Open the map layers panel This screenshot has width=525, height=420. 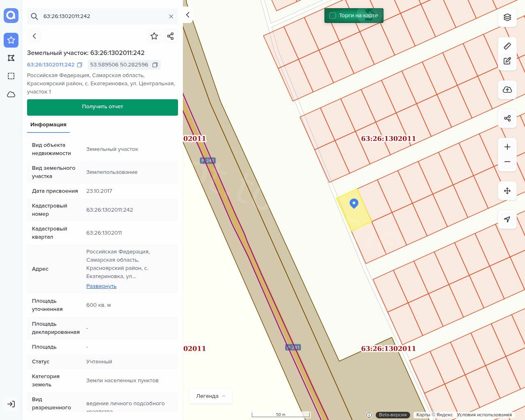point(507,17)
